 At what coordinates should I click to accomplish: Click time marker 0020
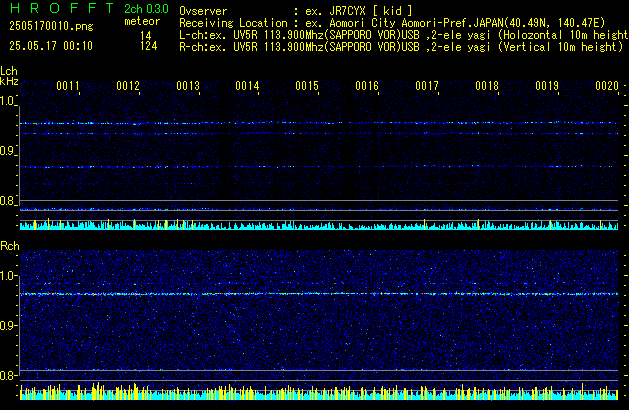[607, 86]
